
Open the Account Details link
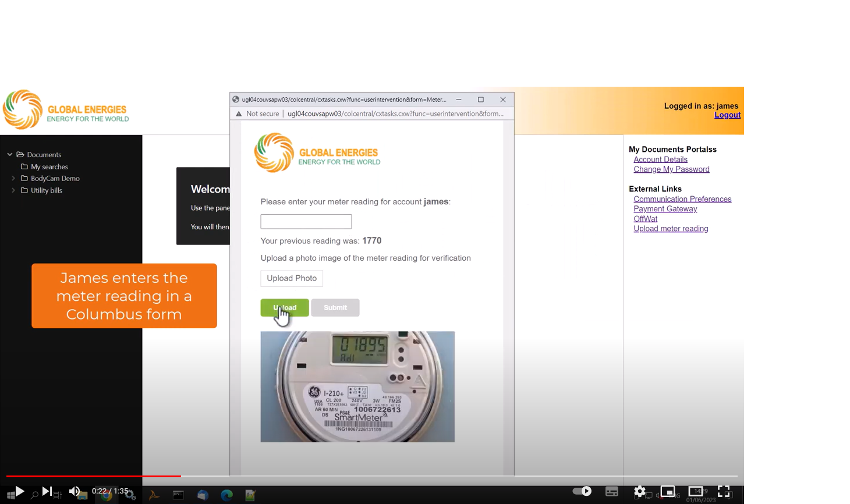[x=660, y=159]
